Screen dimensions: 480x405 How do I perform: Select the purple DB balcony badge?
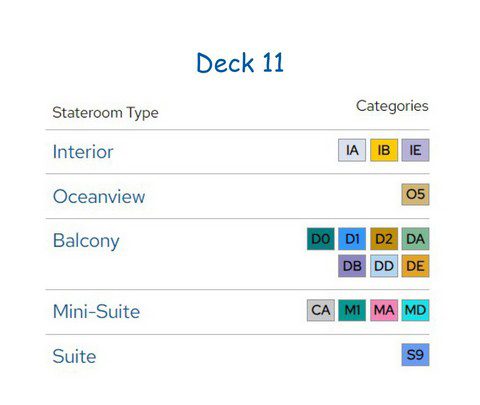[x=352, y=266]
